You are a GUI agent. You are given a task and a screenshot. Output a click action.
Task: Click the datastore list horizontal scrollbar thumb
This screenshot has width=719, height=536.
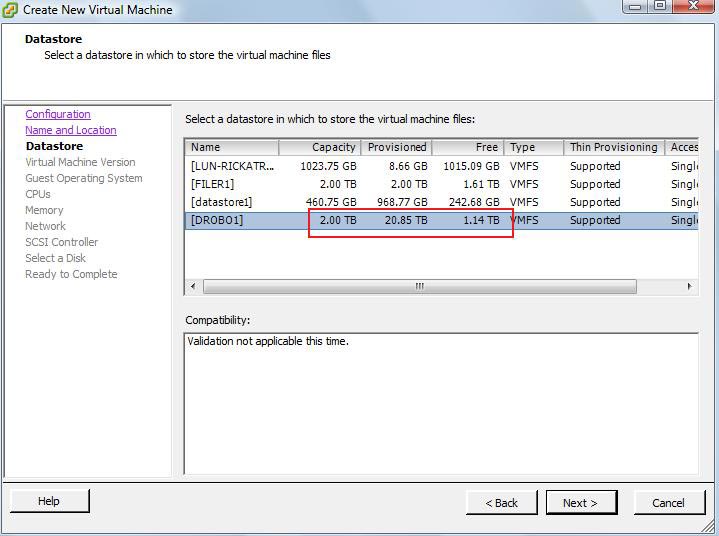tap(419, 287)
